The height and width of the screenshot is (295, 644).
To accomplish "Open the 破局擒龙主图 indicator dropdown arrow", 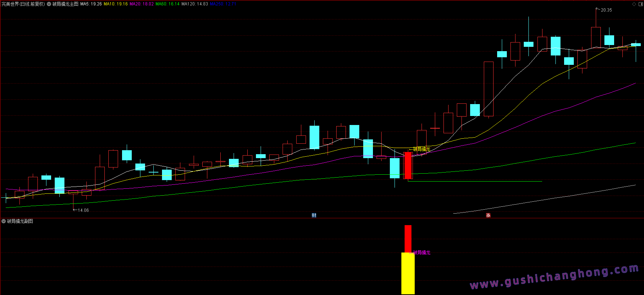I will click(x=49, y=4).
